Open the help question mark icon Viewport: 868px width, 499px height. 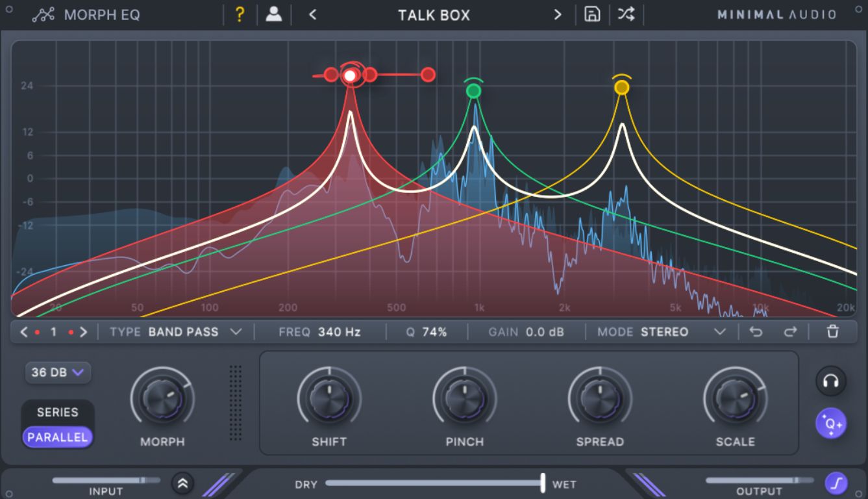(x=240, y=15)
